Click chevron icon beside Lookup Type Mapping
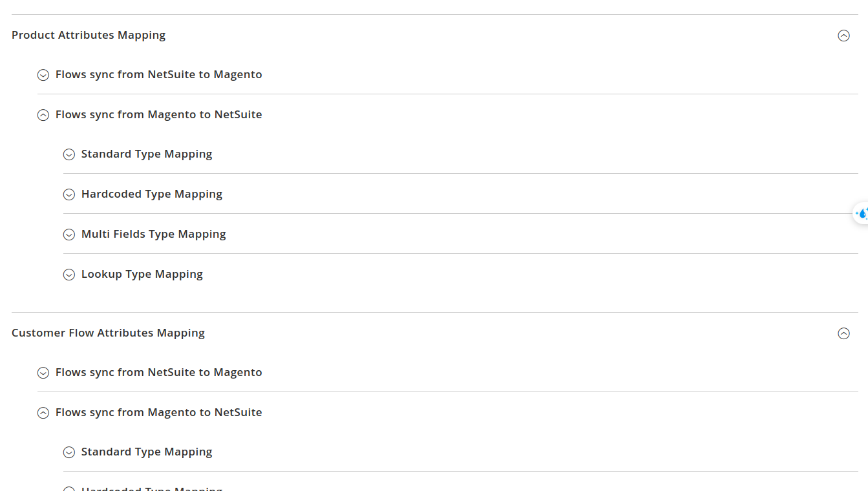This screenshot has width=868, height=491. tap(69, 275)
